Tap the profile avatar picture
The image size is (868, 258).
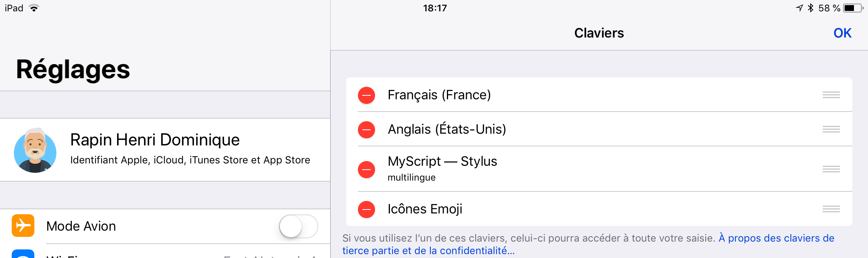pos(35,150)
